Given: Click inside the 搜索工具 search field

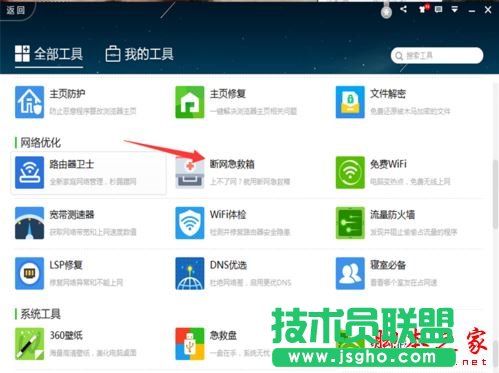Looking at the screenshot, I should [437, 55].
